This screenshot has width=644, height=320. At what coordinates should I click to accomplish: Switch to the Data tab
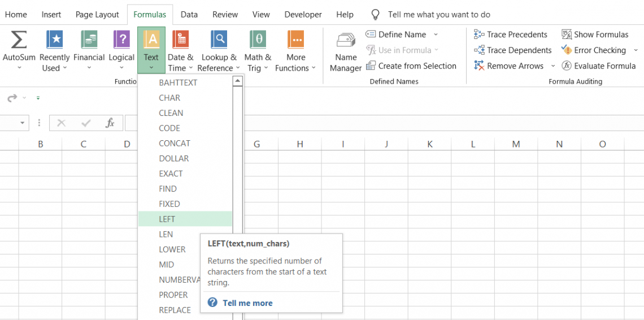(189, 15)
